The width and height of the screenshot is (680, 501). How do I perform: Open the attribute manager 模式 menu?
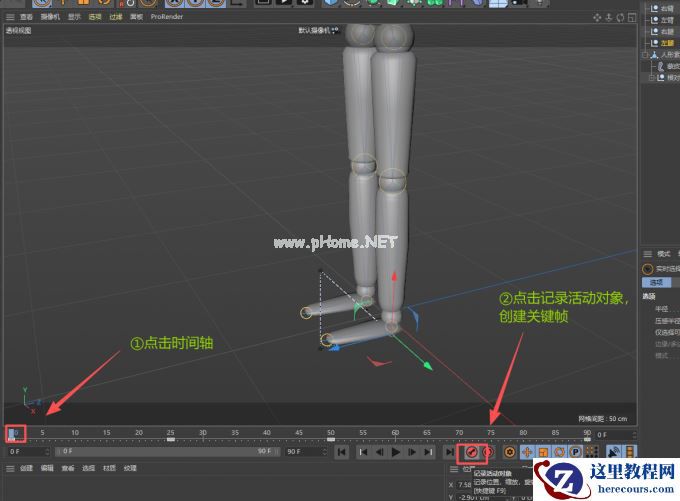664,254
